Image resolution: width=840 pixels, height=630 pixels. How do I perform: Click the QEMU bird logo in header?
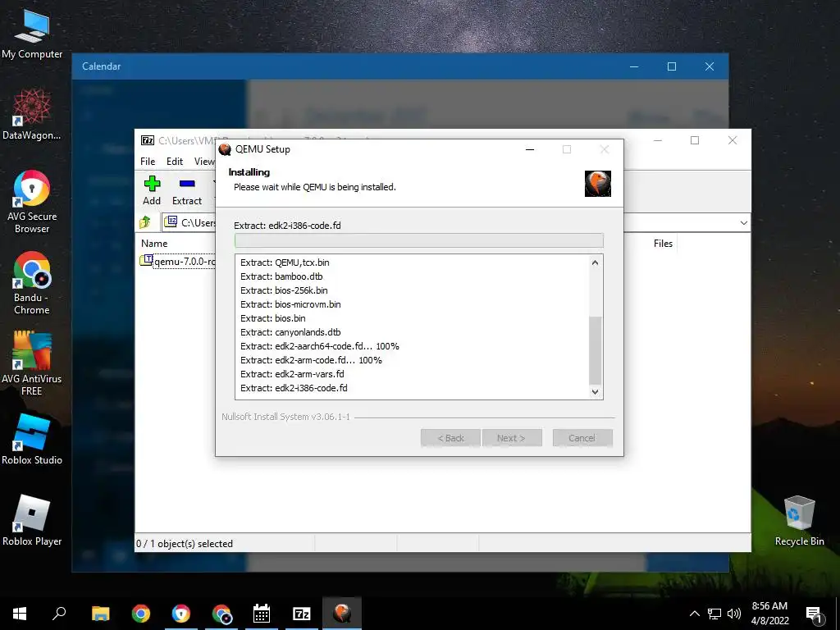coord(598,184)
